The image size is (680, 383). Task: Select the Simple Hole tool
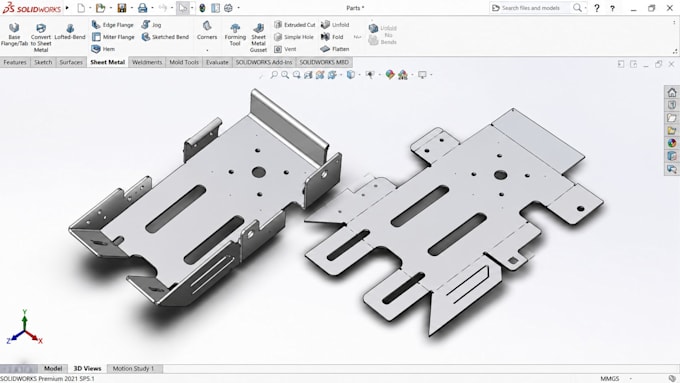tap(294, 37)
